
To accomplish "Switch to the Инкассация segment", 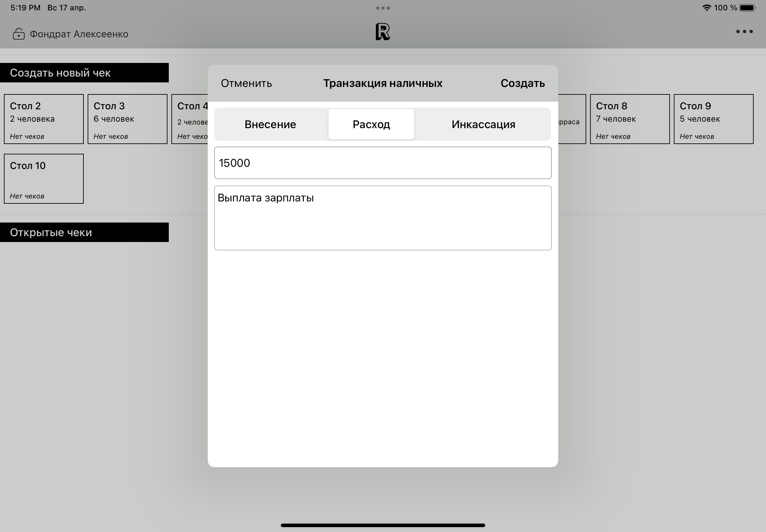I will 483,124.
